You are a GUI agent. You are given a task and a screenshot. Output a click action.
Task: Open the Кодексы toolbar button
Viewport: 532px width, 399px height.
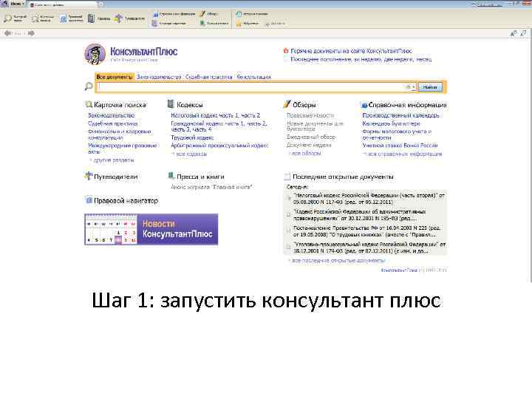click(99, 18)
